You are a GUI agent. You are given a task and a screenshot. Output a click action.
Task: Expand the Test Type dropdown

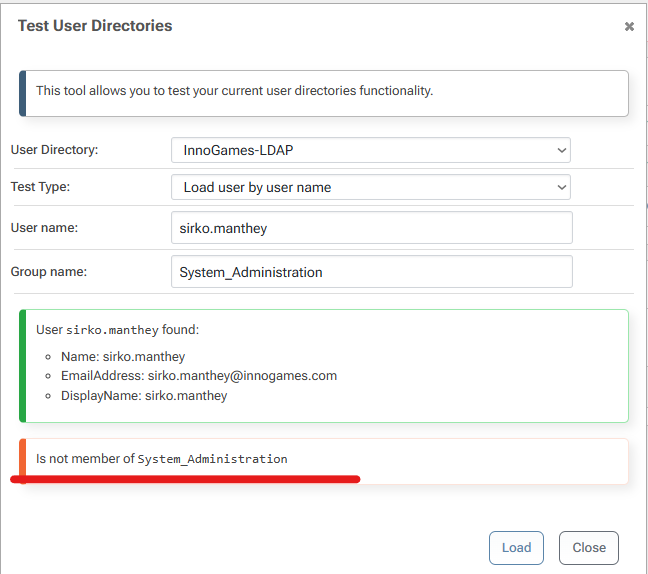pyautogui.click(x=370, y=187)
